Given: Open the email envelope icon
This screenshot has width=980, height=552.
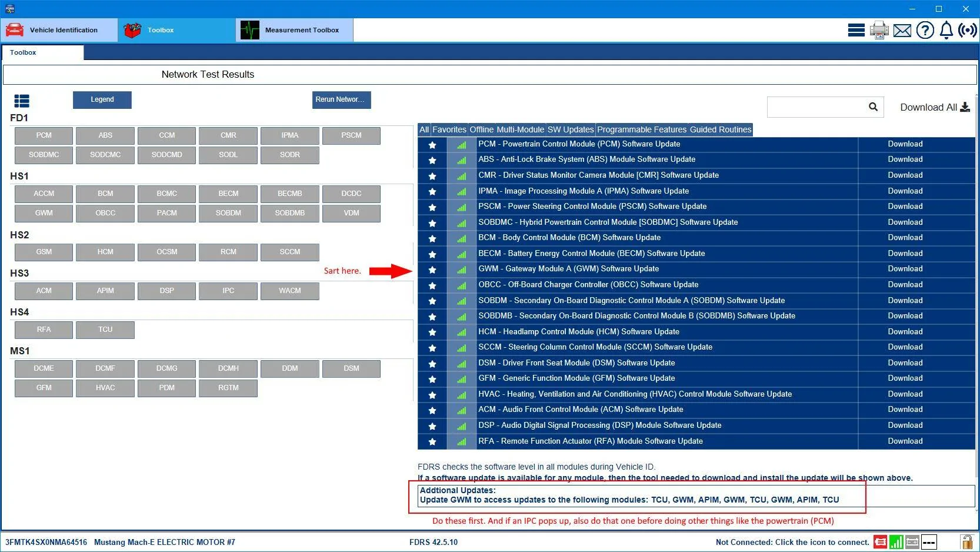Looking at the screenshot, I should pos(902,30).
